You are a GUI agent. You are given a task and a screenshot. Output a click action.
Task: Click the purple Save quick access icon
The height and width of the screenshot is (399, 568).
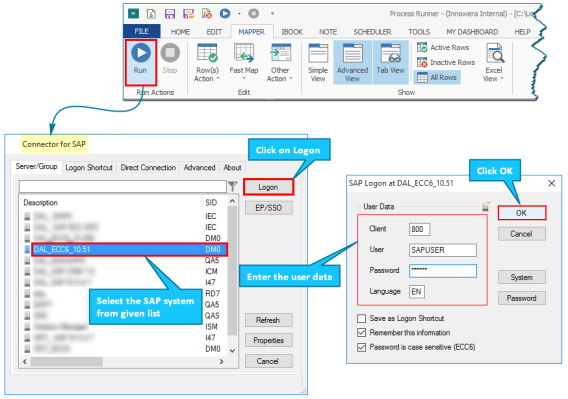tap(170, 14)
